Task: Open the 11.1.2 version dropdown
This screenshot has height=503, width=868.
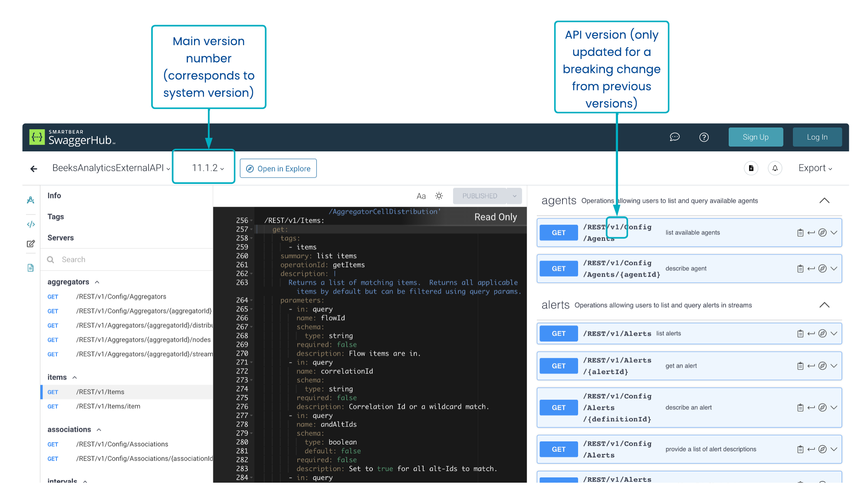Action: pos(208,168)
